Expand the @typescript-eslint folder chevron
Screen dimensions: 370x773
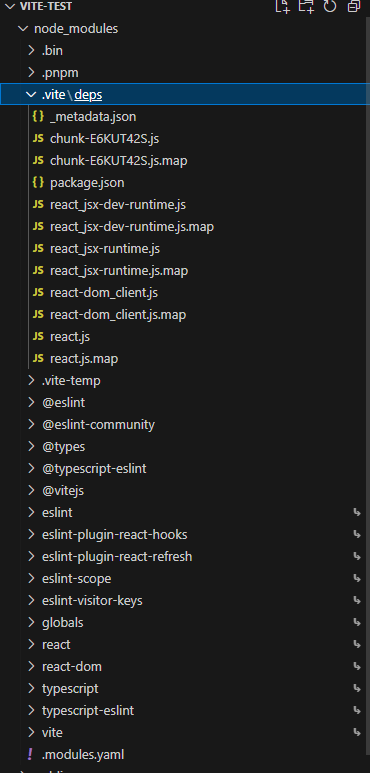point(32,468)
